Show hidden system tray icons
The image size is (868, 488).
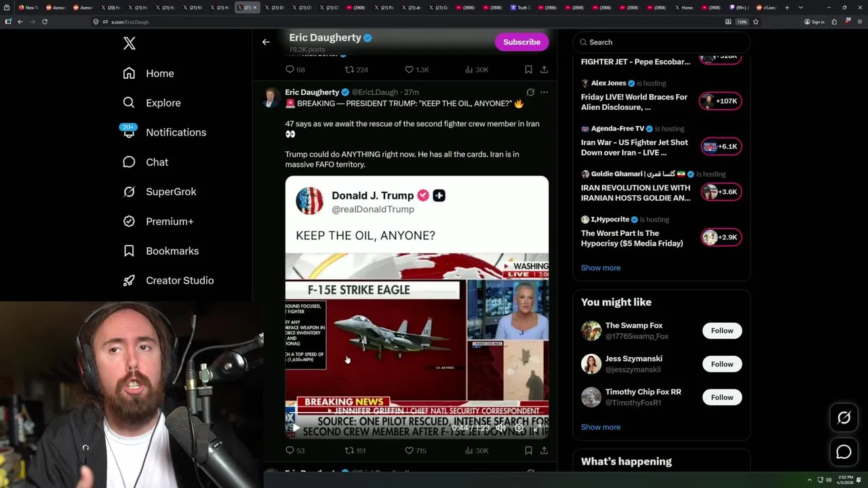tap(809, 480)
